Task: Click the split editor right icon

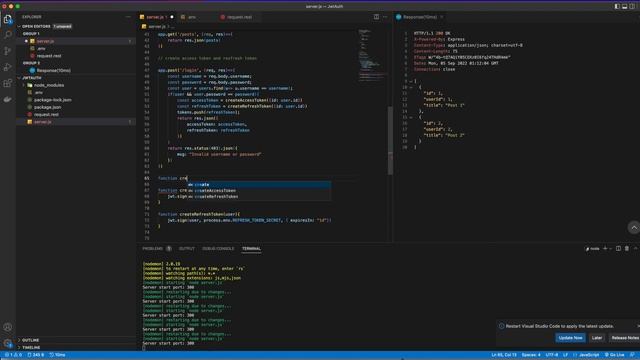Action: point(376,17)
